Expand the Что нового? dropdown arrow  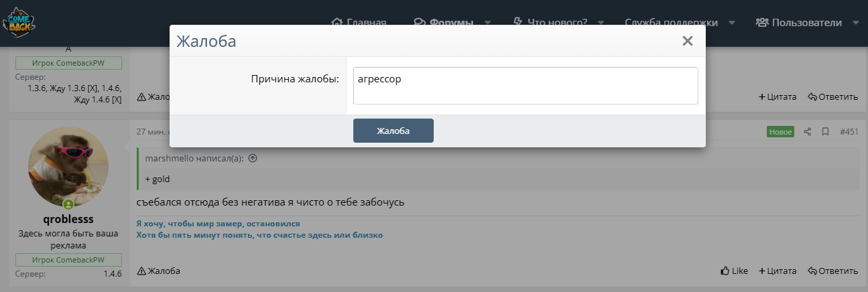(601, 23)
